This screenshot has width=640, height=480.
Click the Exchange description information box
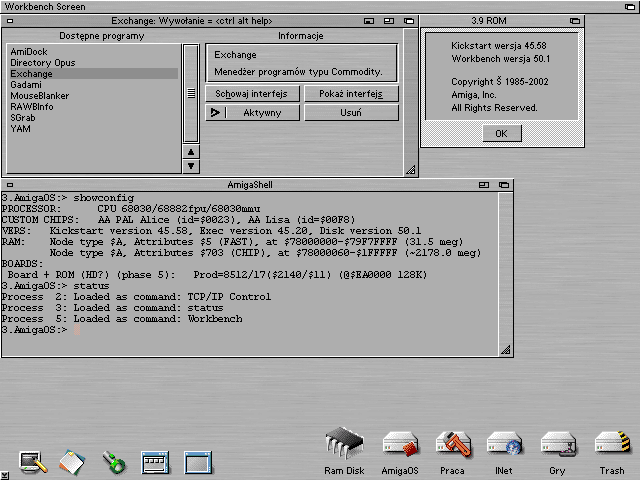[x=301, y=63]
